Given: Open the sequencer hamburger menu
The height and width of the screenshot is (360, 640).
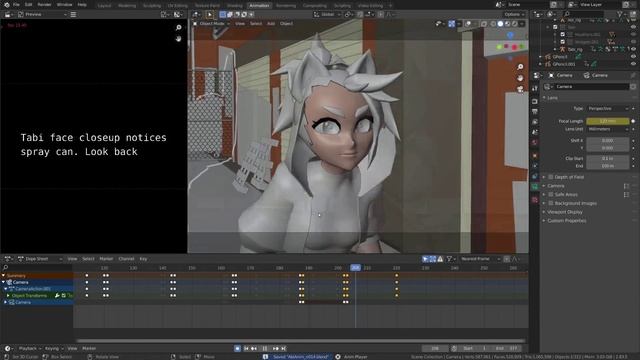Looking at the screenshot, I should point(73,14).
